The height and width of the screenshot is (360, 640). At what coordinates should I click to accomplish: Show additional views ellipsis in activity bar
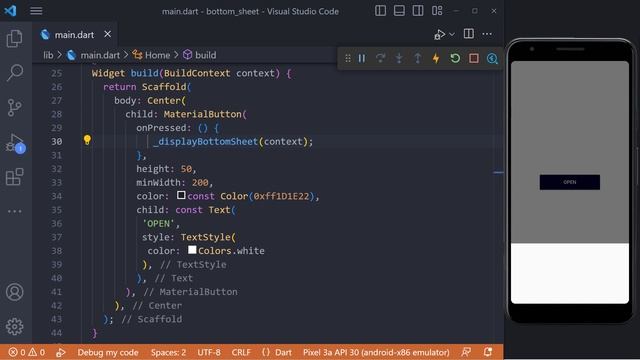coord(15,211)
